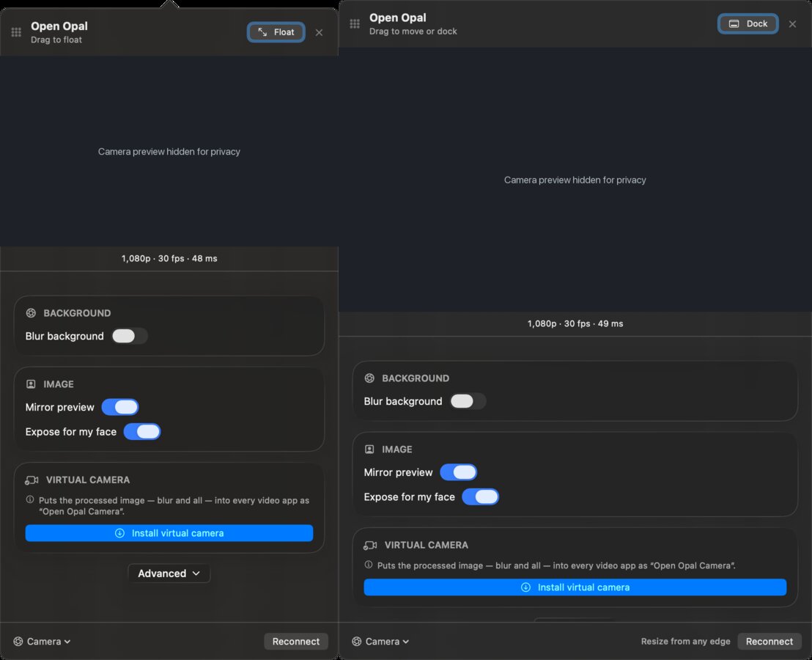Click the Image section icon in the right panel
812x660 pixels.
pyautogui.click(x=369, y=449)
